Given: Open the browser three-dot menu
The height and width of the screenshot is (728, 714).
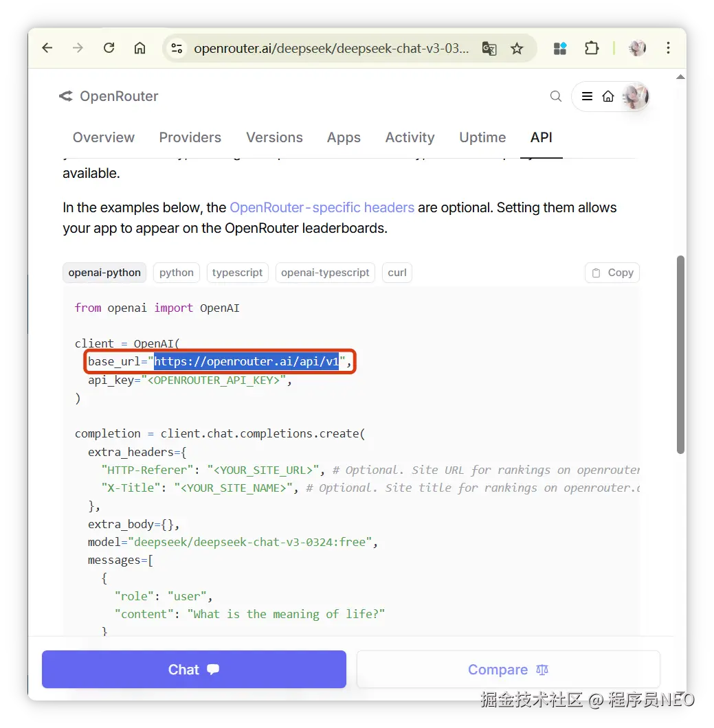Looking at the screenshot, I should pyautogui.click(x=668, y=48).
